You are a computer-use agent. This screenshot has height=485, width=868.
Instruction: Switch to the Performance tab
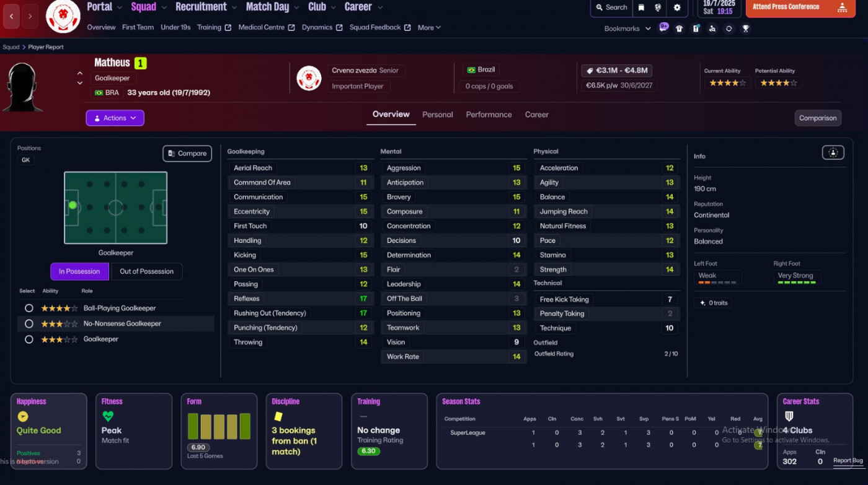click(489, 115)
